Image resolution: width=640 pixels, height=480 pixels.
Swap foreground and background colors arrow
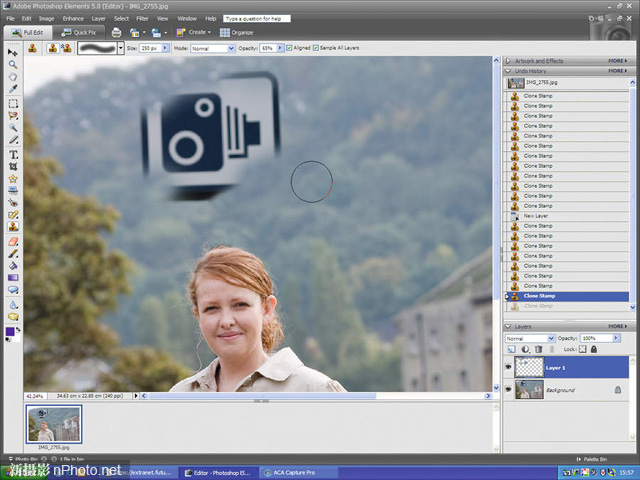18,329
